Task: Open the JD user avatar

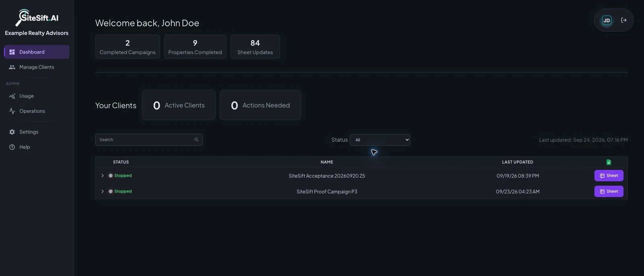Action: coord(607,20)
